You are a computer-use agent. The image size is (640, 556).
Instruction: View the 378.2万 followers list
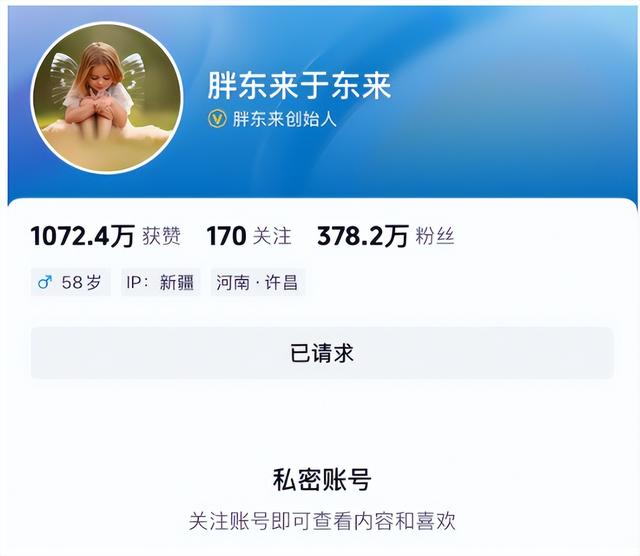pos(363,236)
